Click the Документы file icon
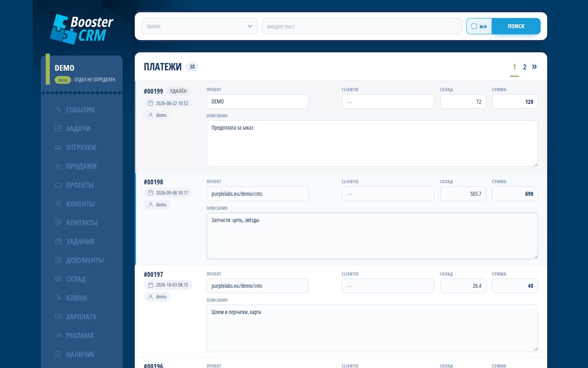 [58, 260]
